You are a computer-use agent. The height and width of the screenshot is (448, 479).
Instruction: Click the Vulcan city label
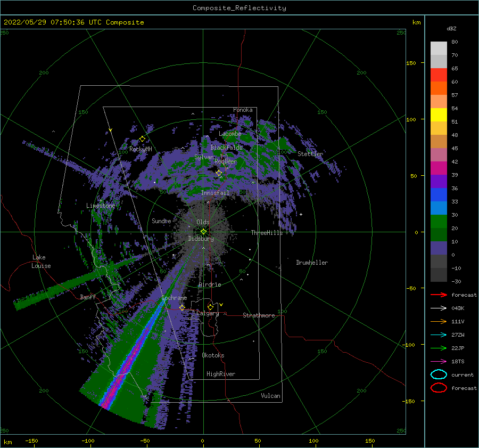click(x=270, y=396)
